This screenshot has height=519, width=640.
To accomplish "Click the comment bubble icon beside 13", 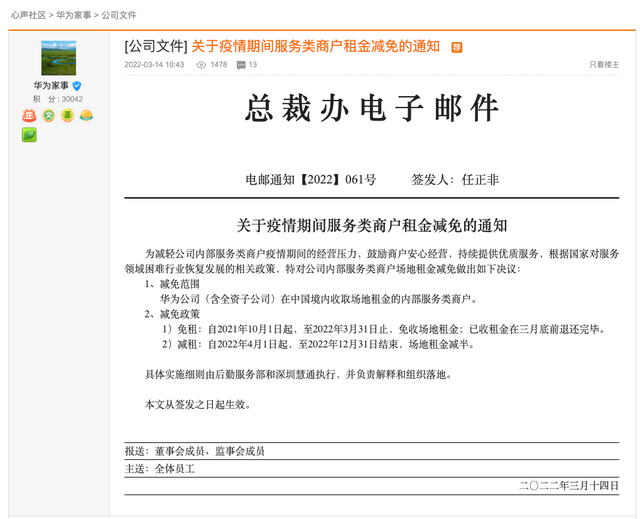I will click(241, 65).
